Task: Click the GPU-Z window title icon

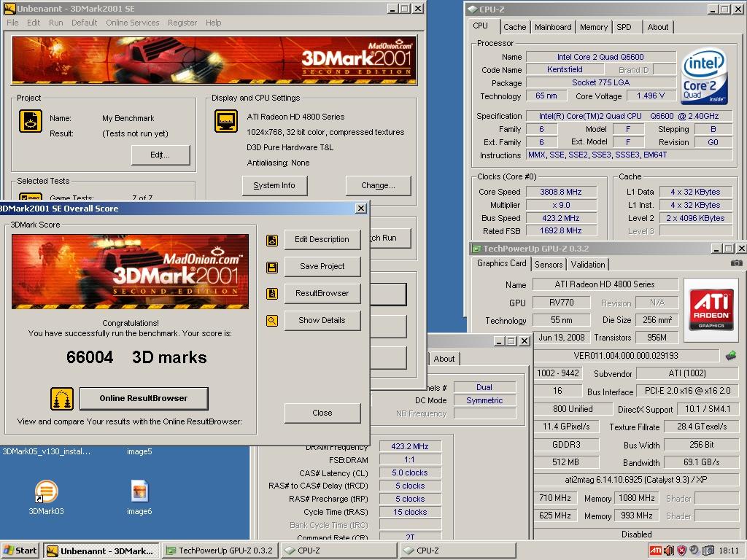Action: [x=476, y=249]
